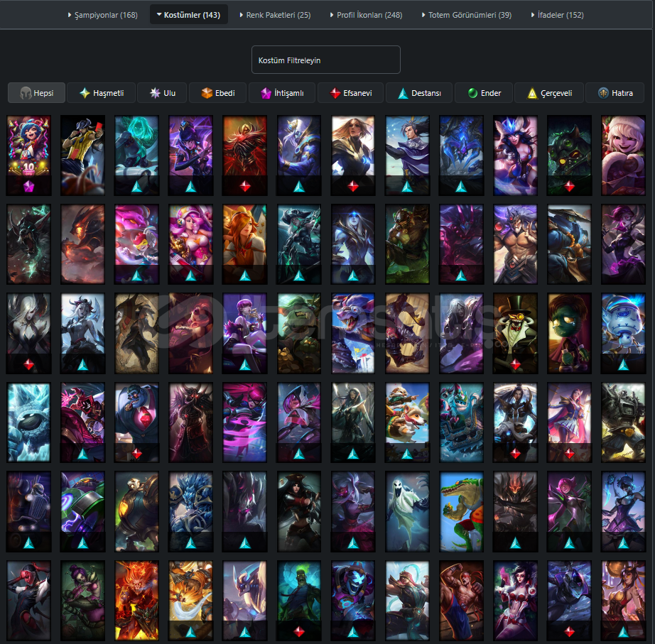This screenshot has width=655, height=644.
Task: Select the green-haired Frankenstein zombie skin
Action: point(299,601)
